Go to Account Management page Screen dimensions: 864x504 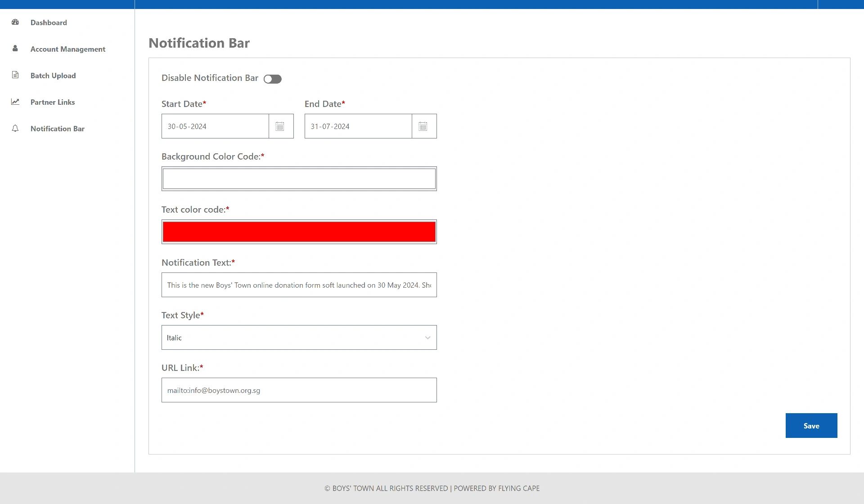67,49
